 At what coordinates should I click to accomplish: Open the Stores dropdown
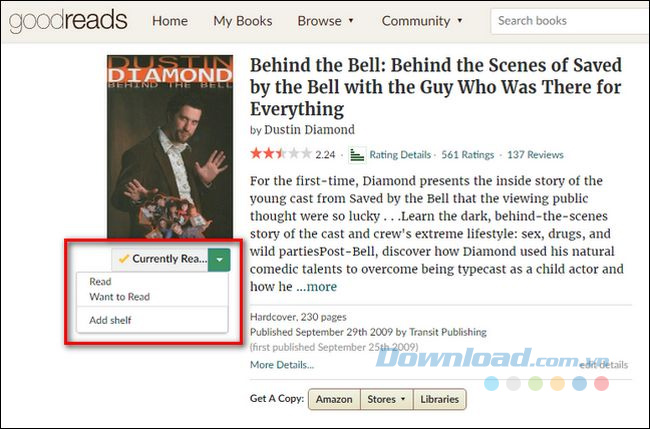coord(386,399)
